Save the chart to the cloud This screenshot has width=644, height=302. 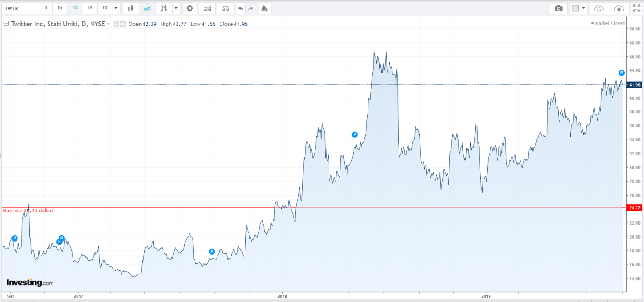pos(619,8)
